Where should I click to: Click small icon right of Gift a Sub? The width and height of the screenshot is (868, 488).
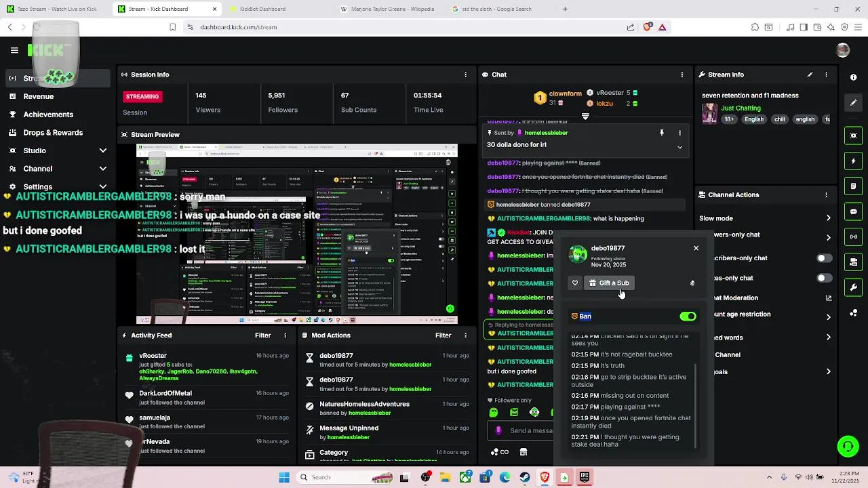click(x=692, y=283)
